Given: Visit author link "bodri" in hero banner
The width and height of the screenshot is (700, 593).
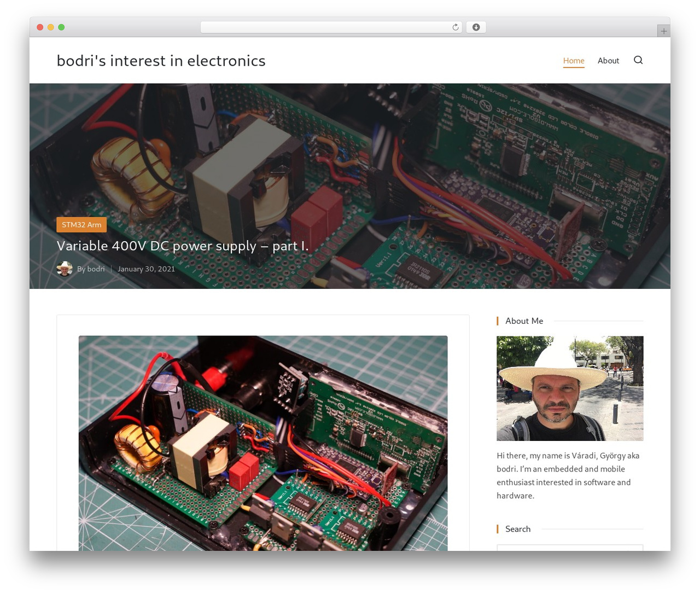Looking at the screenshot, I should point(96,269).
